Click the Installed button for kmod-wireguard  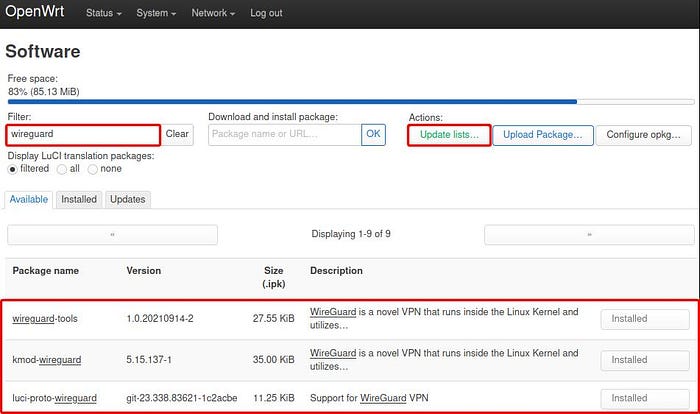tap(645, 360)
